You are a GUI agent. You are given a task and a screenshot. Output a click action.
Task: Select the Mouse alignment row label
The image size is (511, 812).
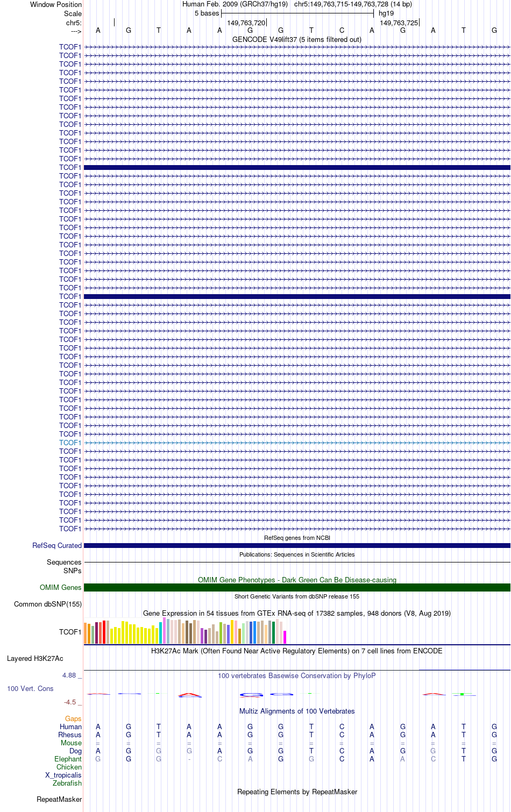71,743
